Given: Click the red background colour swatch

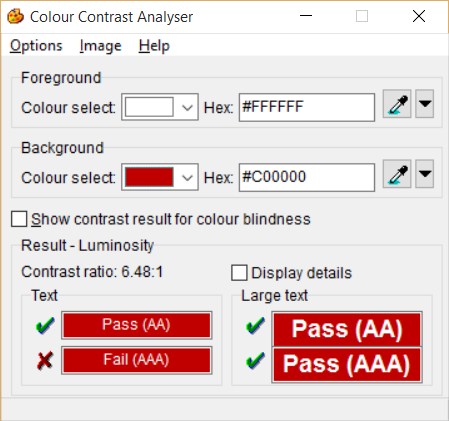Looking at the screenshot, I should click(x=149, y=177).
